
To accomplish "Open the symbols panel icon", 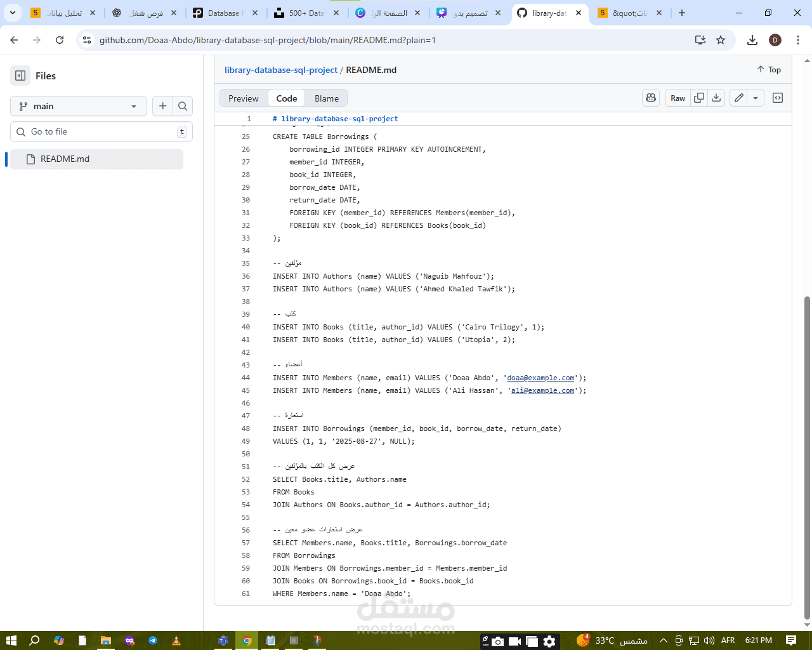I will 778,98.
